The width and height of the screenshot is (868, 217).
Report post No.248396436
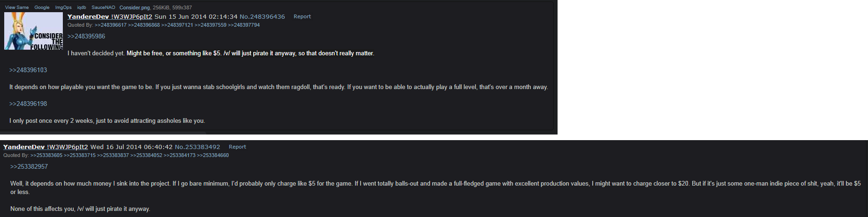point(302,16)
